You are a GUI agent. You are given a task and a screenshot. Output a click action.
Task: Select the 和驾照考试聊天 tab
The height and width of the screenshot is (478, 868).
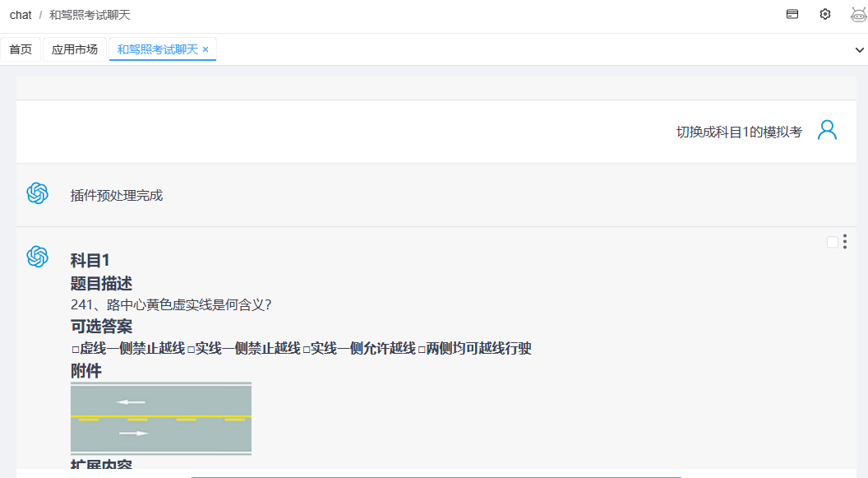157,49
